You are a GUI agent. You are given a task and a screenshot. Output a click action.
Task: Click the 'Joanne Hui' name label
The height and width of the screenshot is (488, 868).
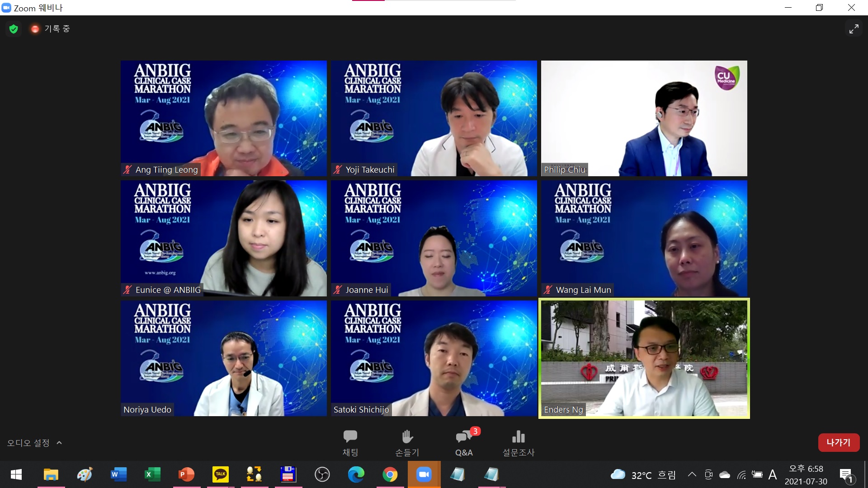pyautogui.click(x=367, y=290)
